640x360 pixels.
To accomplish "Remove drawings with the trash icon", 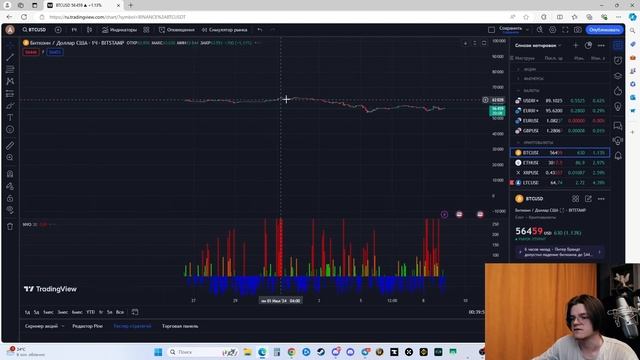I will [x=10, y=227].
